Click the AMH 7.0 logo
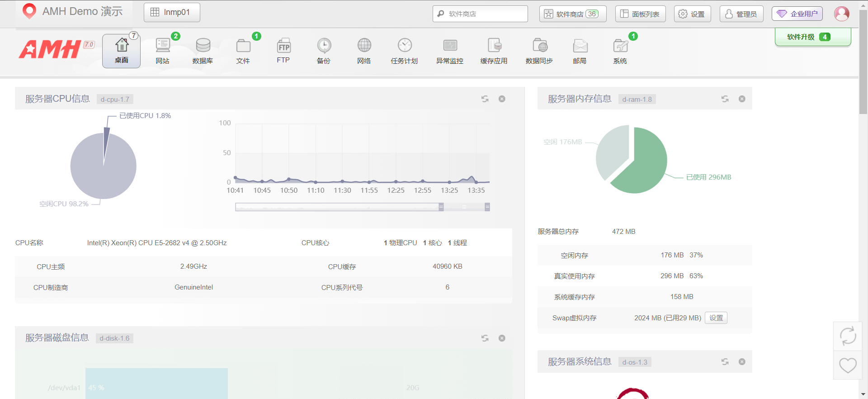The height and width of the screenshot is (399, 868). coord(57,49)
